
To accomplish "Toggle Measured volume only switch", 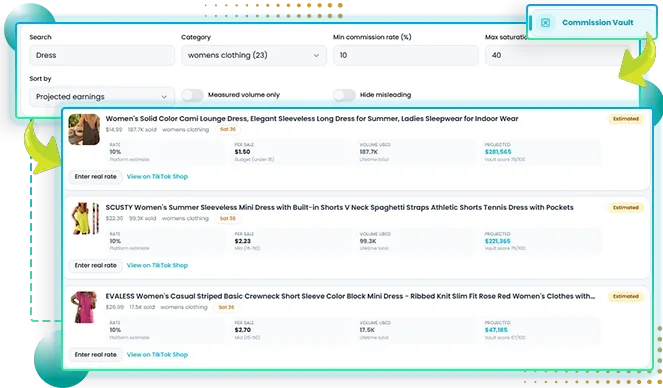I will point(192,95).
